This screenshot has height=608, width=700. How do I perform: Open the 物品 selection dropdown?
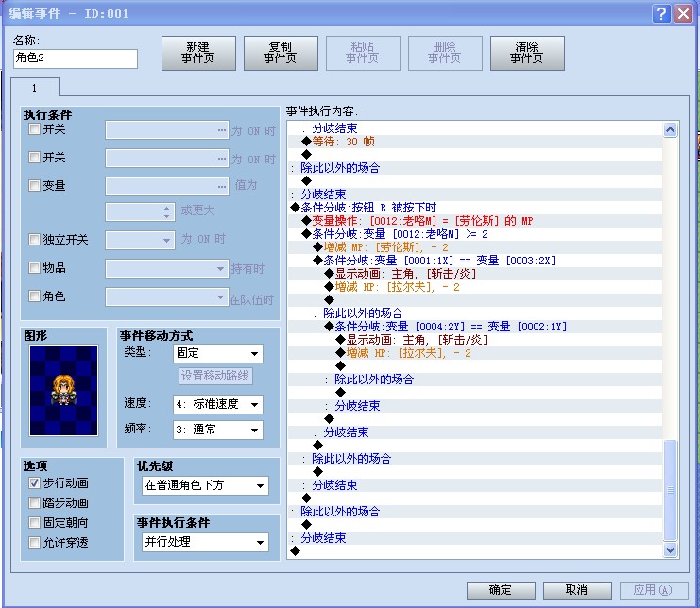pyautogui.click(x=167, y=268)
